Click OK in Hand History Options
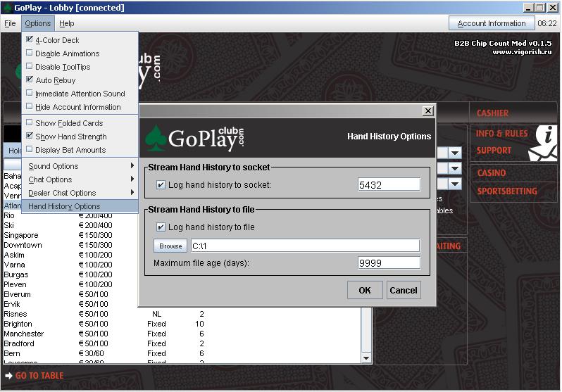This screenshot has height=392, width=562. [x=365, y=290]
